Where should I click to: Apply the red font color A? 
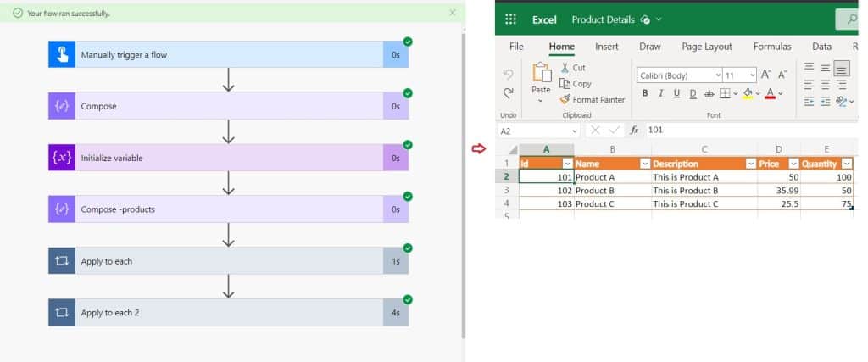pos(770,93)
